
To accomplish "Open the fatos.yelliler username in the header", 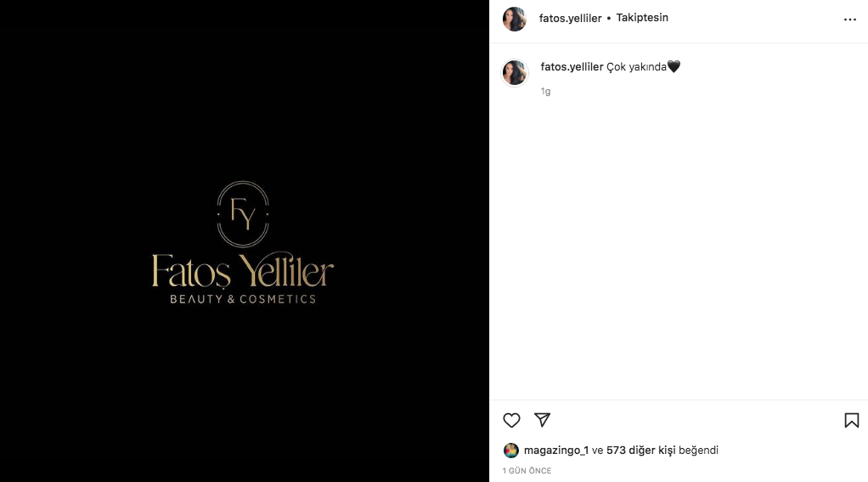I will [570, 19].
